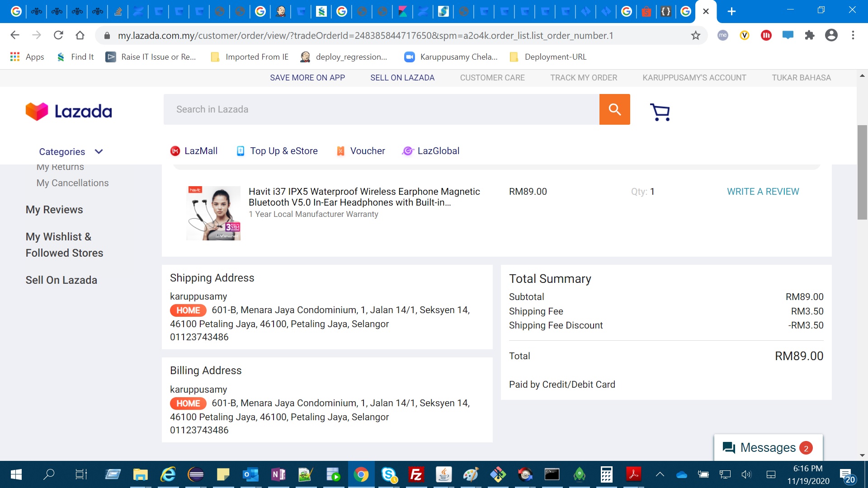Open Save More On App menu
Viewport: 868px width, 488px height.
pos(307,78)
